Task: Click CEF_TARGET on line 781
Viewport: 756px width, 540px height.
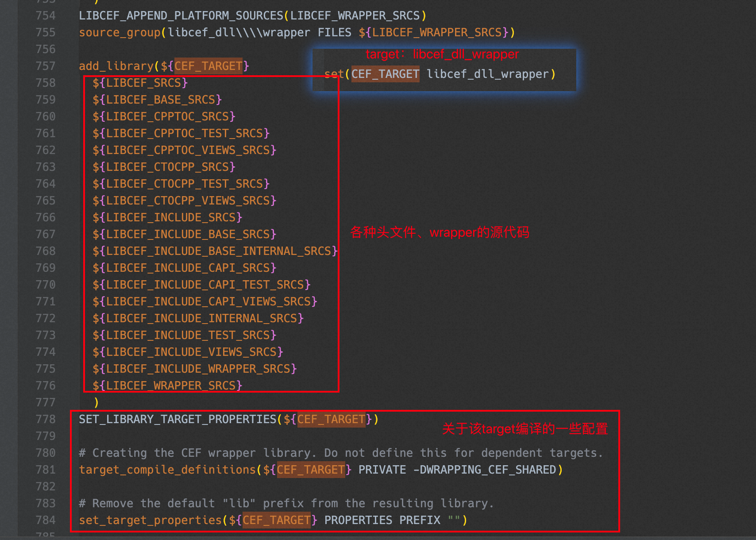Action: (311, 470)
